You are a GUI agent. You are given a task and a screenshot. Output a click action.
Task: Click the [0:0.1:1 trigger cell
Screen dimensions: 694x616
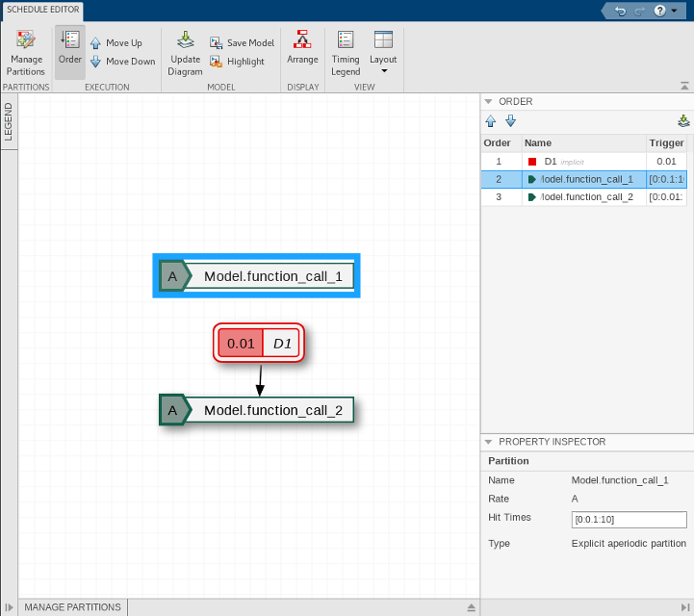[666, 179]
